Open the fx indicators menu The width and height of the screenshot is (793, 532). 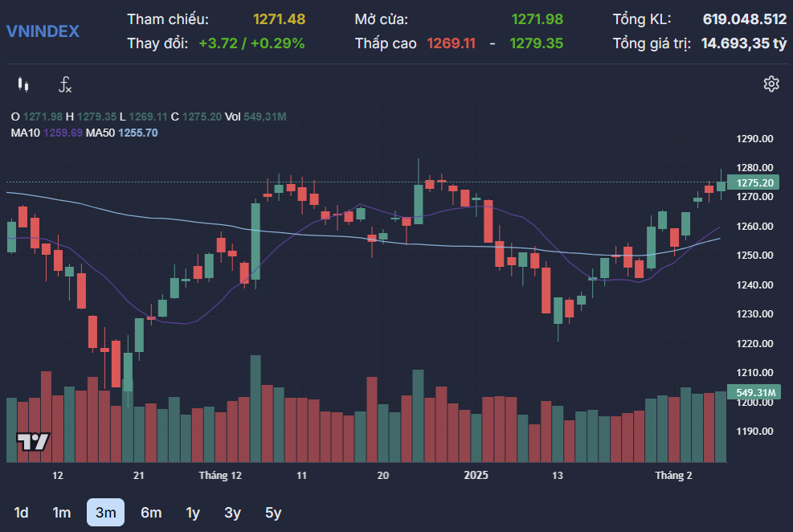[x=65, y=84]
